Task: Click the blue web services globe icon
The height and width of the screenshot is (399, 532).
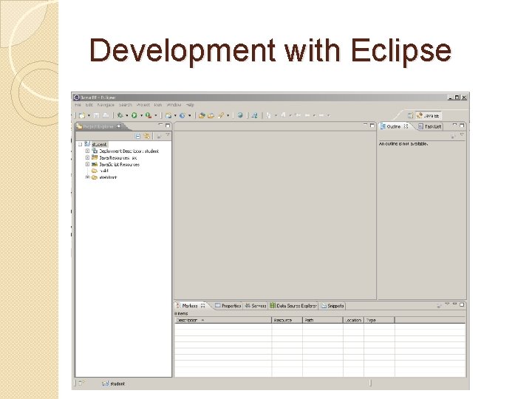Action: (x=183, y=115)
